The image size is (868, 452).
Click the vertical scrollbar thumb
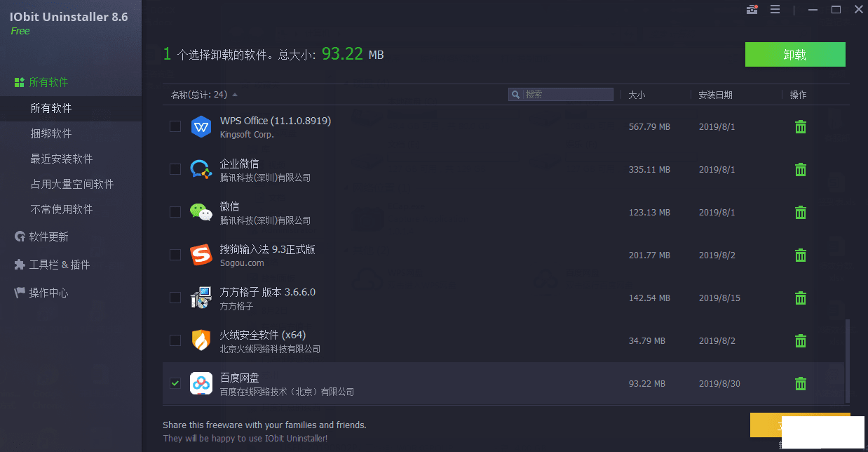click(x=847, y=361)
